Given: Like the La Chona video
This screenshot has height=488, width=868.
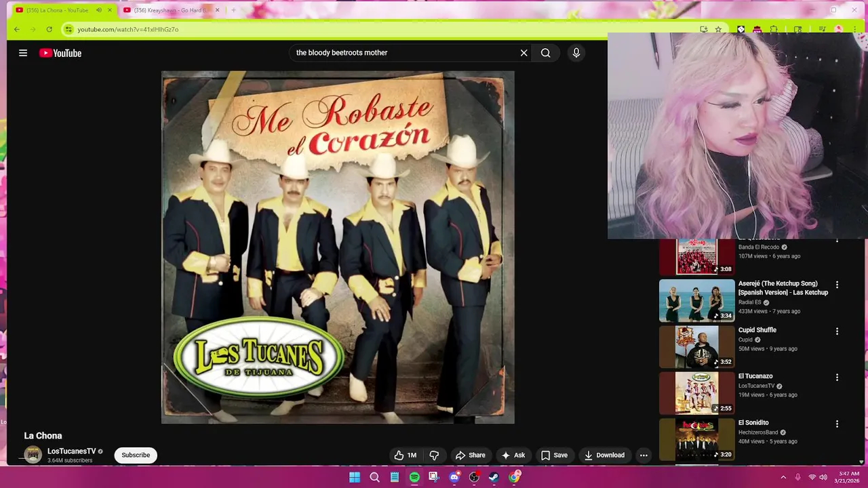Looking at the screenshot, I should coord(406,455).
